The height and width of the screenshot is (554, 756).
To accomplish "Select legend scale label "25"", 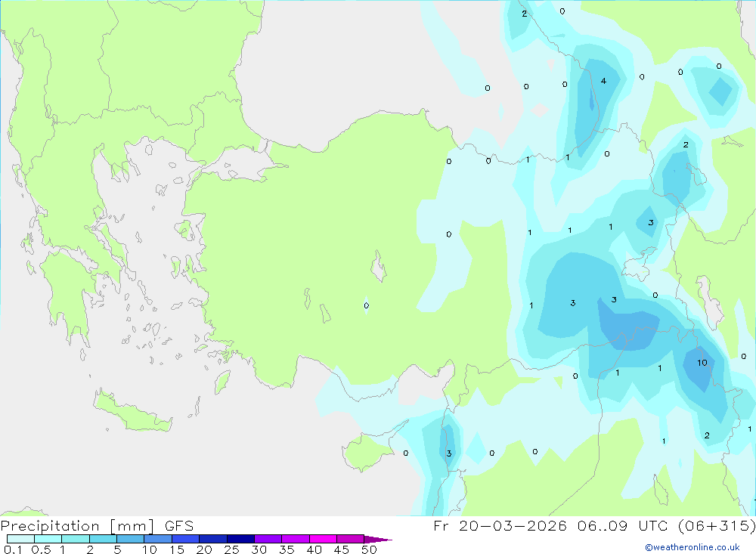I will pyautogui.click(x=231, y=549).
